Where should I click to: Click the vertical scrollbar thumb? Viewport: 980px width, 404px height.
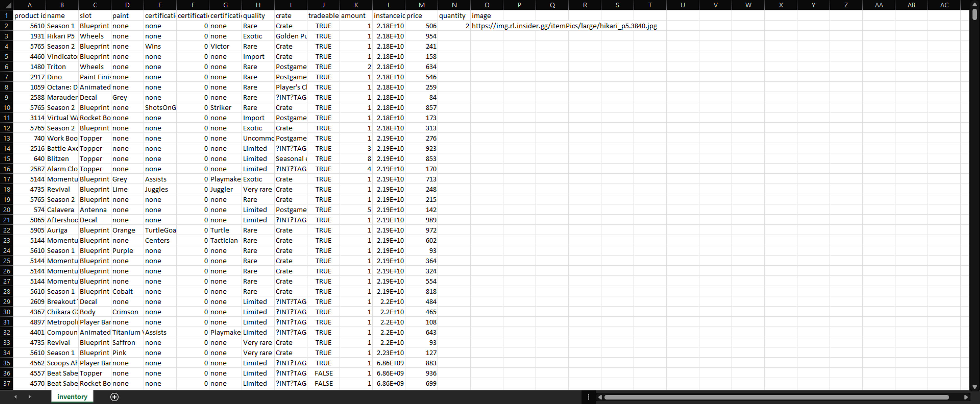(974, 15)
